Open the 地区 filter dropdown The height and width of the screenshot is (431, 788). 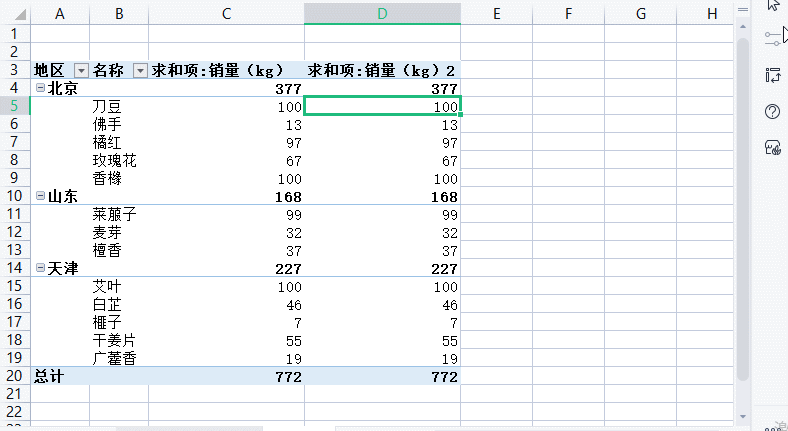[81, 71]
